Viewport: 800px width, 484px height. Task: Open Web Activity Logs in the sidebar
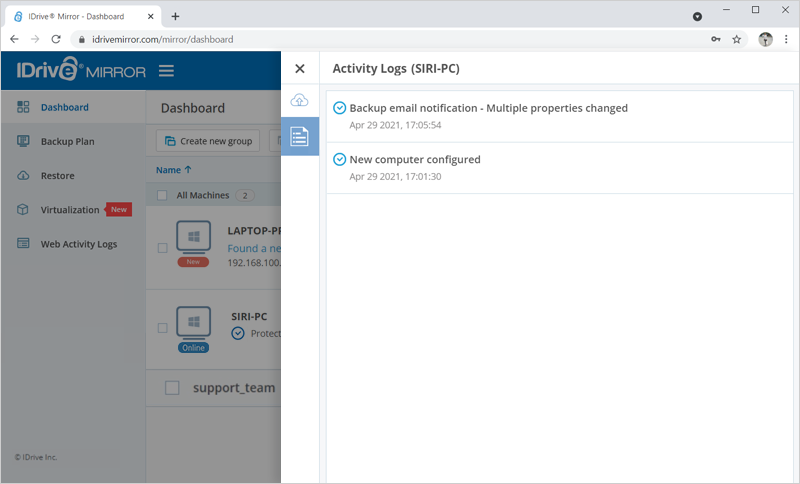coord(79,244)
